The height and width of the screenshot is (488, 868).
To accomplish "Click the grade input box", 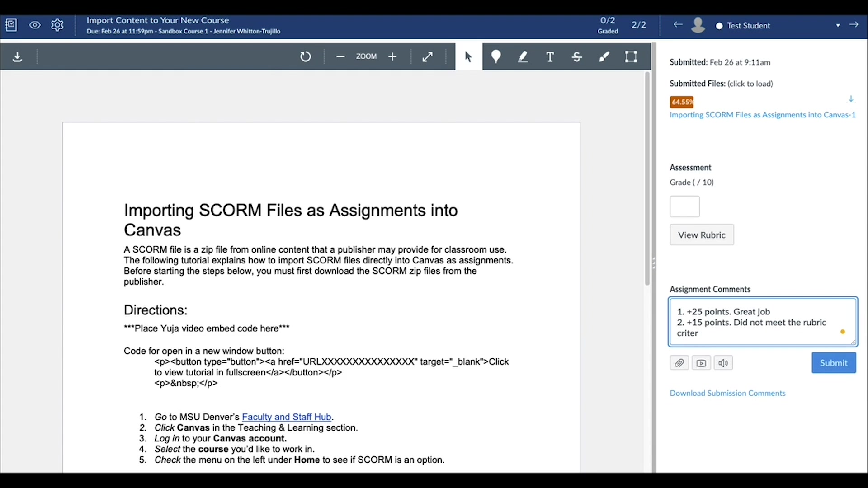I will [x=684, y=206].
